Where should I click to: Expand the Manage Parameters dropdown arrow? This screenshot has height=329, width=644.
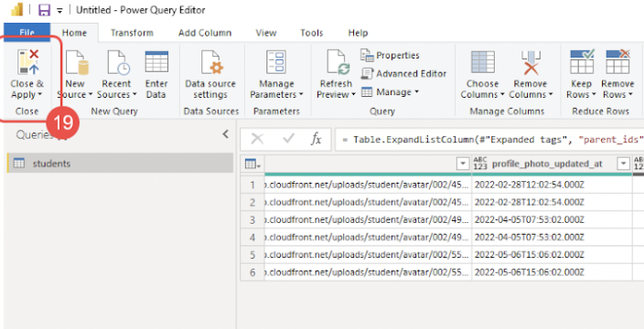point(301,95)
